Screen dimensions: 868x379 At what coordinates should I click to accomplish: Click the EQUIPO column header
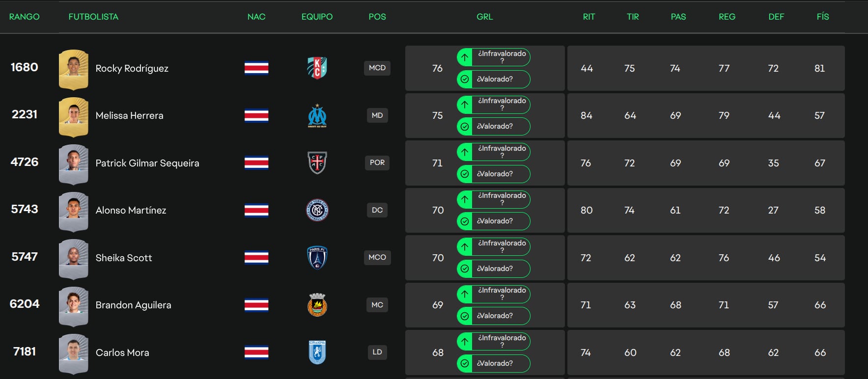(x=317, y=16)
